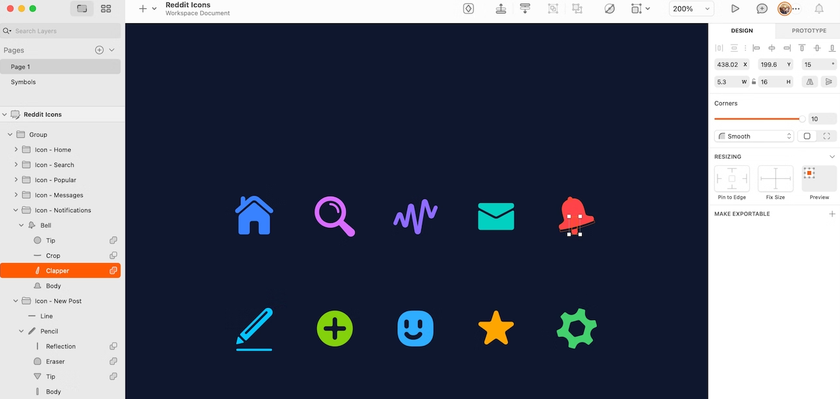Screen dimensions: 840x399
Task: Expand the Icon - Home group
Action: pyautogui.click(x=16, y=150)
